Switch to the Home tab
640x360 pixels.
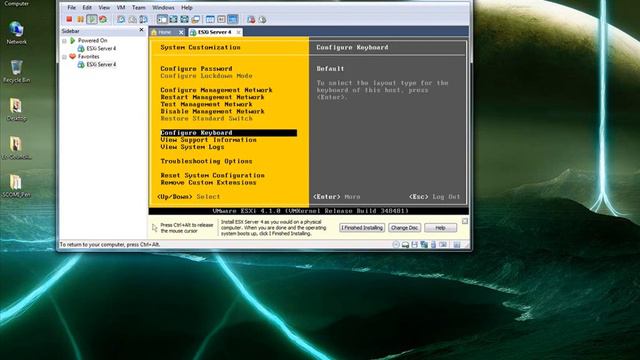tap(165, 32)
